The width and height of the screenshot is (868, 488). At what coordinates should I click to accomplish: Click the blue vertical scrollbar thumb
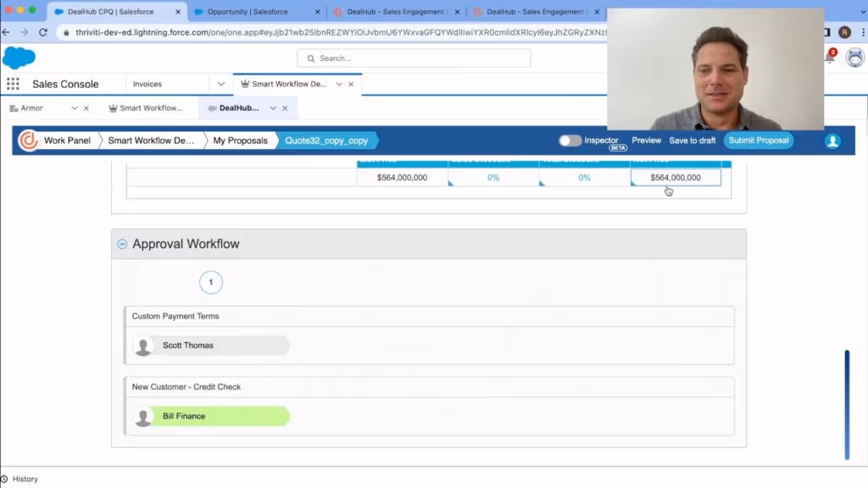coord(847,404)
